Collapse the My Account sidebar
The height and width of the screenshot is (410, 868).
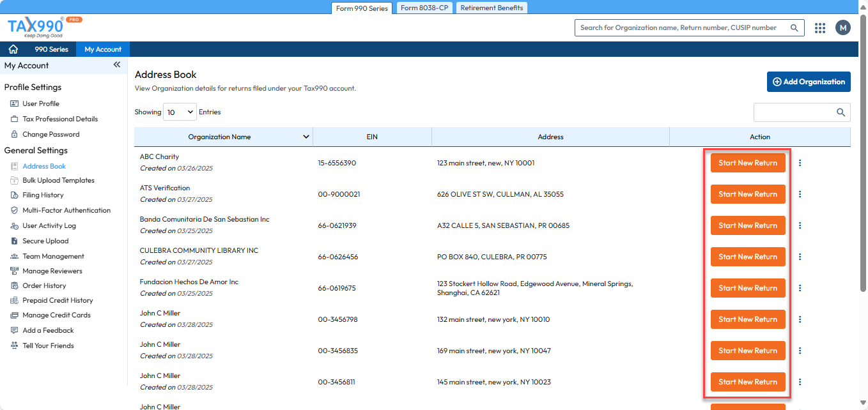point(117,65)
